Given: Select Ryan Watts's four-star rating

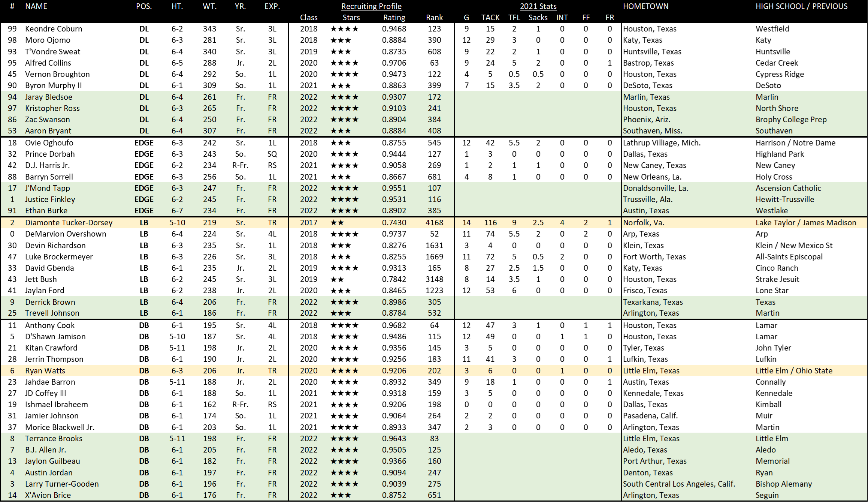Looking at the screenshot, I should click(x=344, y=371).
